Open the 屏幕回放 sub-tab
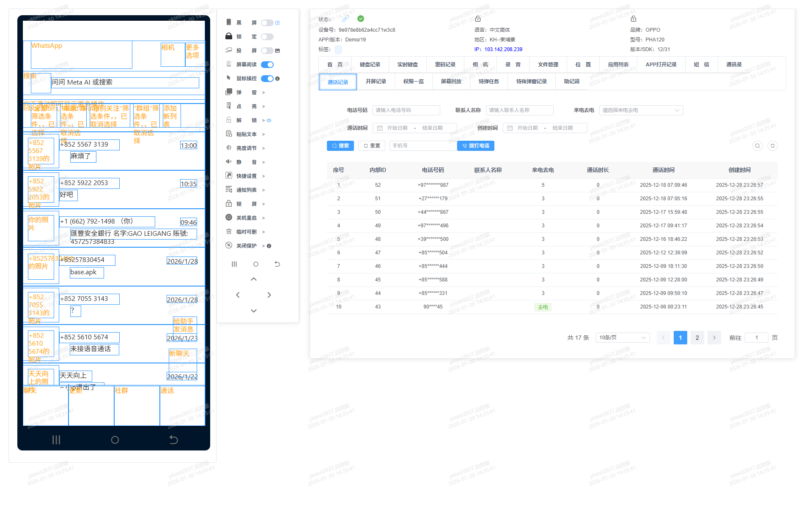The image size is (812, 513). [x=451, y=82]
